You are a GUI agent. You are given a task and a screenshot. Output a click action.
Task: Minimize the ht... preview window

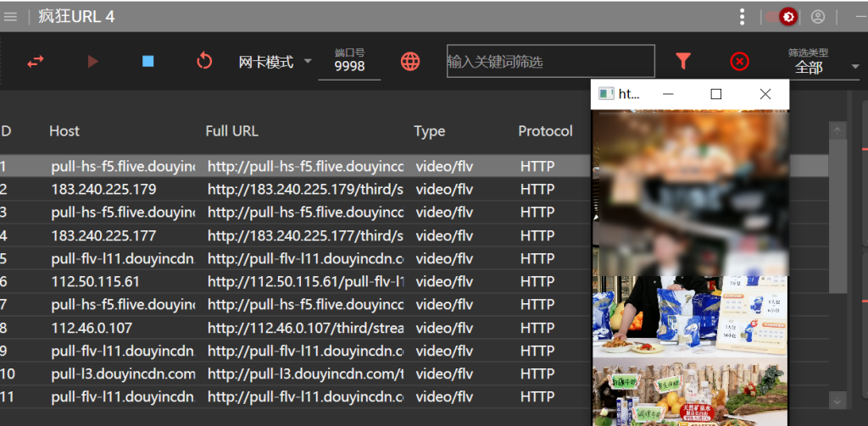click(668, 94)
